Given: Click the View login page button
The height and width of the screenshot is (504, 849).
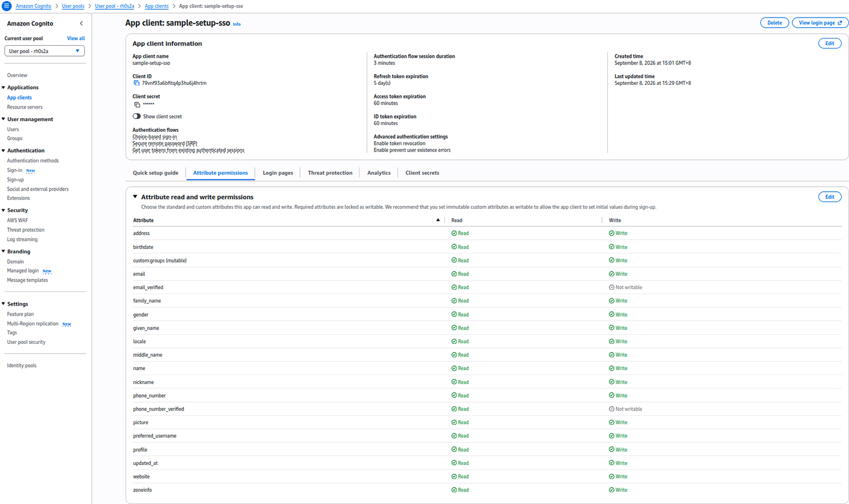Looking at the screenshot, I should [820, 23].
